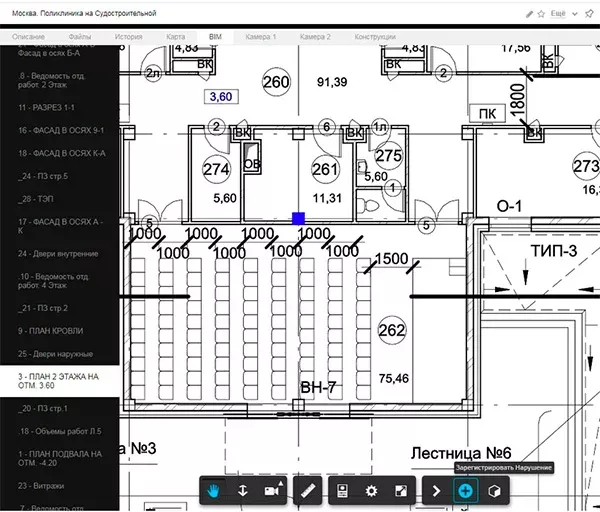This screenshot has height=512, width=600.
Task: Click the blue square marker on plan
Action: pyautogui.click(x=298, y=217)
